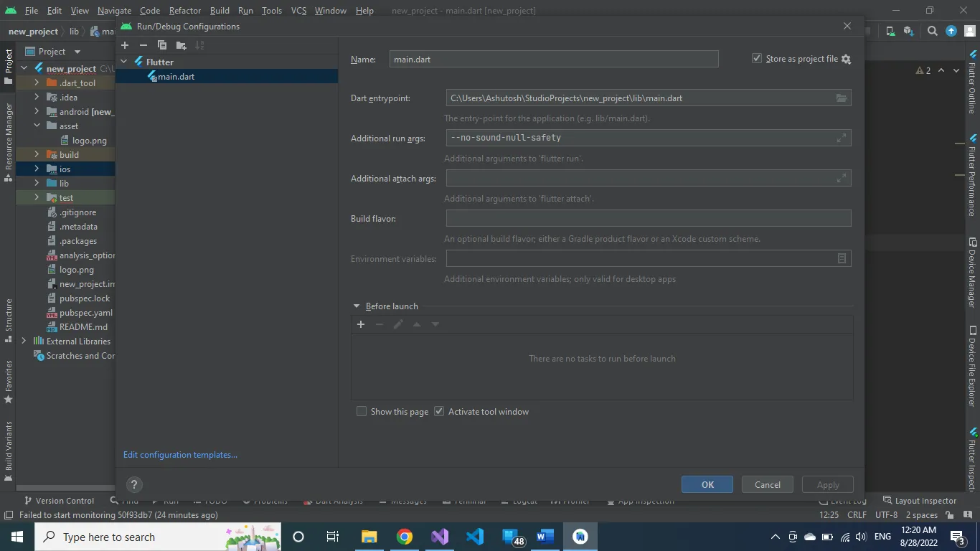Add a new run configuration with the plus icon

(125, 45)
